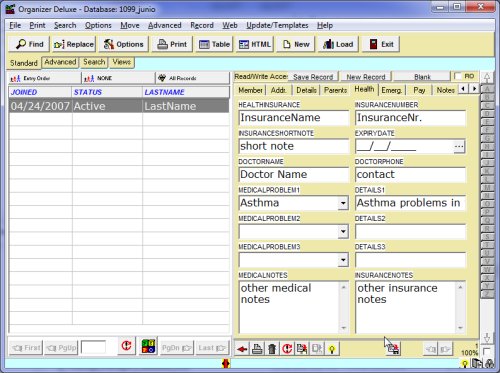Click into the DOCTORPHONE field
This screenshot has height=373, width=500.
tap(410, 175)
